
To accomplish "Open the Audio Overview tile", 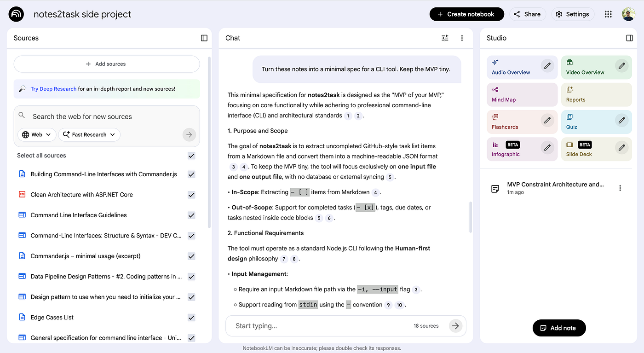I will (x=522, y=67).
